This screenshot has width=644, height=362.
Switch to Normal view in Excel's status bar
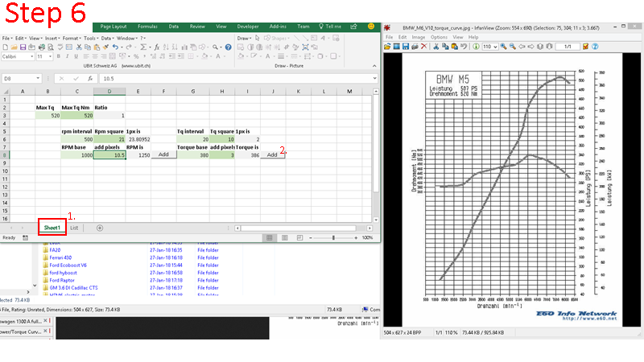tap(270, 237)
